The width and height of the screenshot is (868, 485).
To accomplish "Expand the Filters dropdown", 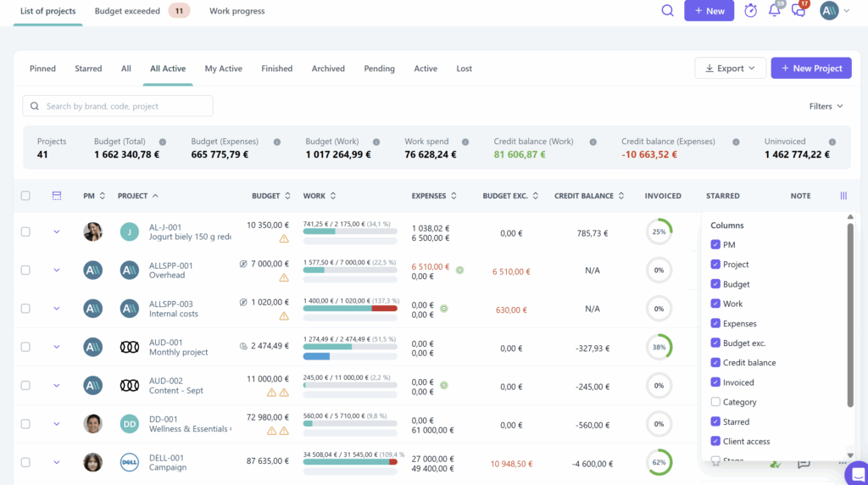I will click(826, 106).
